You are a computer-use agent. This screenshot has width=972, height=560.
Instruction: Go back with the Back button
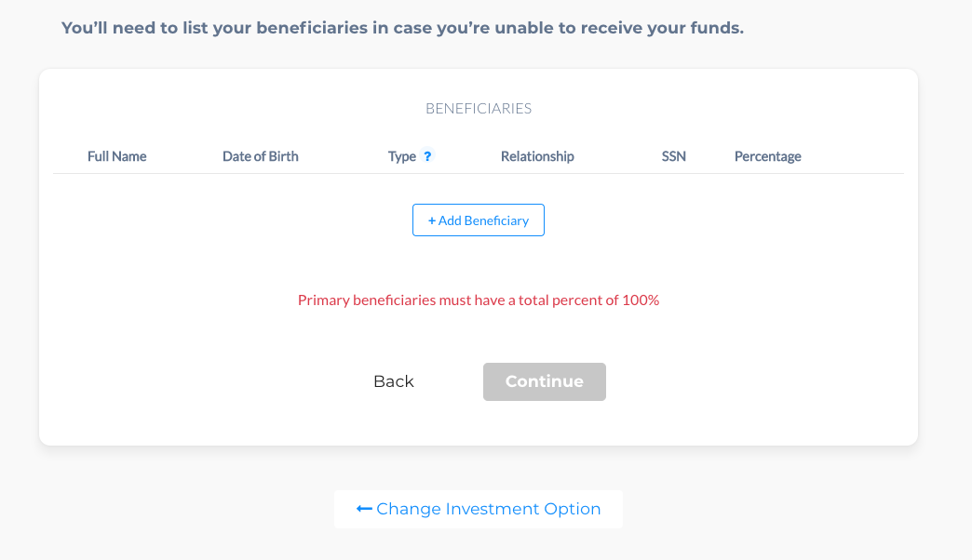(394, 381)
